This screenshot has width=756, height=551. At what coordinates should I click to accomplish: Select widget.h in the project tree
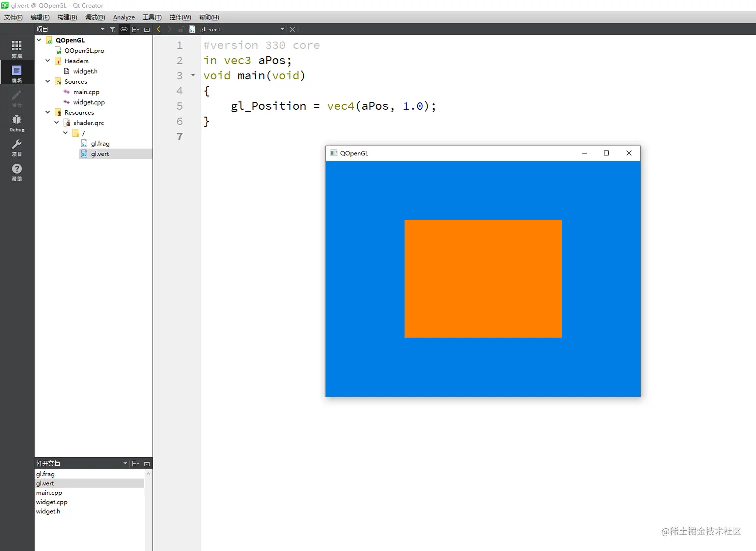click(85, 71)
